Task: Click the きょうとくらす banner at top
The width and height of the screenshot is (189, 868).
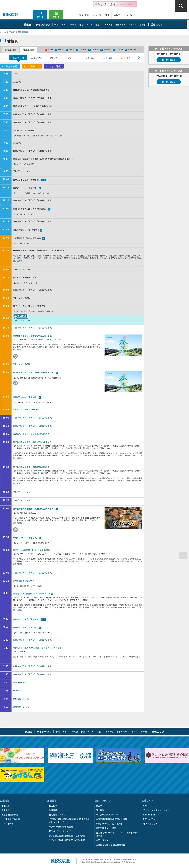Action: [x=115, y=4]
